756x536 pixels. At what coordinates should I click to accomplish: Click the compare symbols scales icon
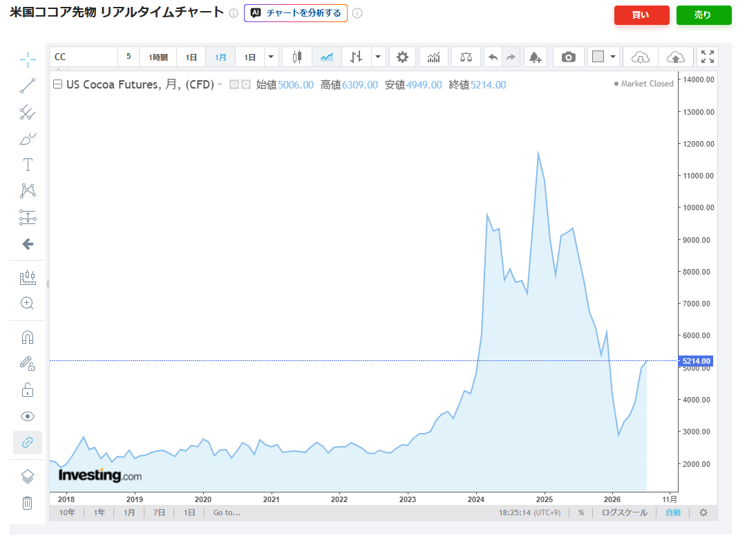(466, 57)
